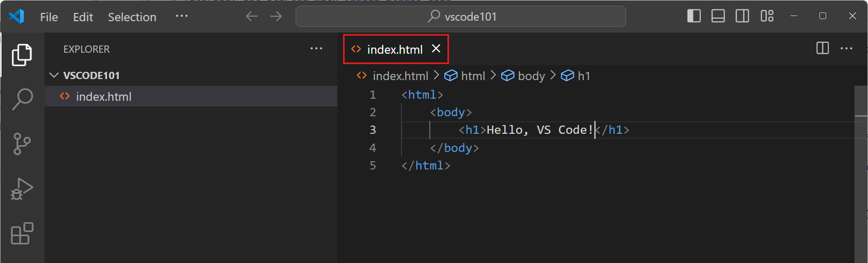Open the Selection menu
The height and width of the screenshot is (263, 868).
click(132, 17)
